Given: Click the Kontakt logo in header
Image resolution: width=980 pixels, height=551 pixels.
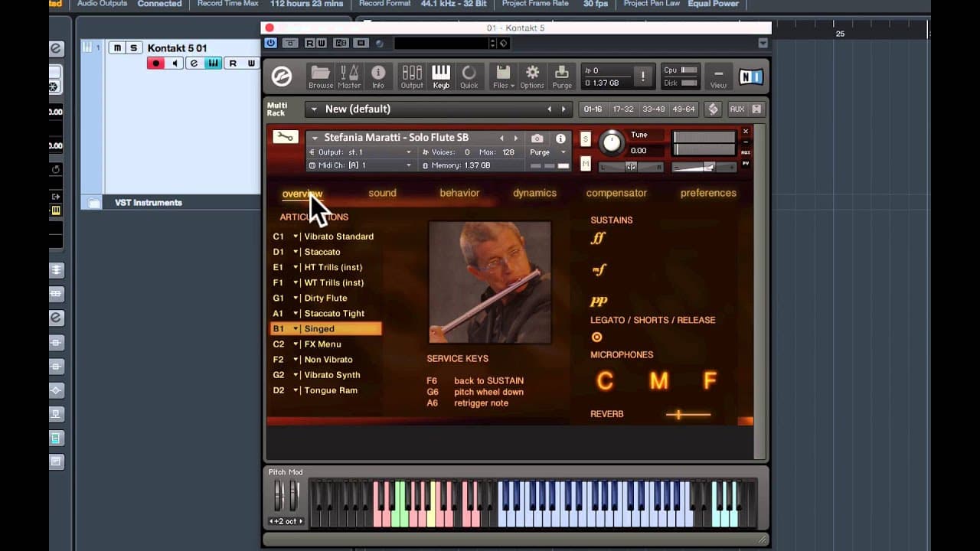Looking at the screenshot, I should click(x=282, y=77).
